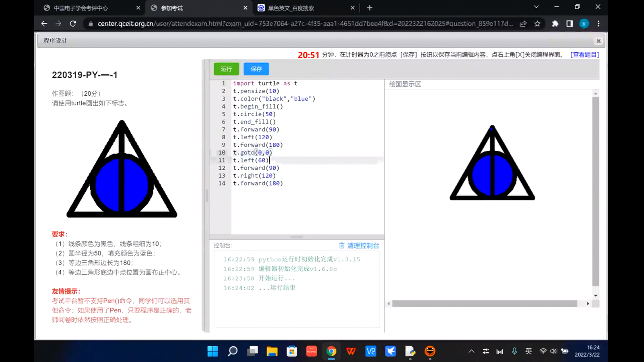Open the orange face app on the taskbar
This screenshot has width=644, height=362.
tap(430, 351)
